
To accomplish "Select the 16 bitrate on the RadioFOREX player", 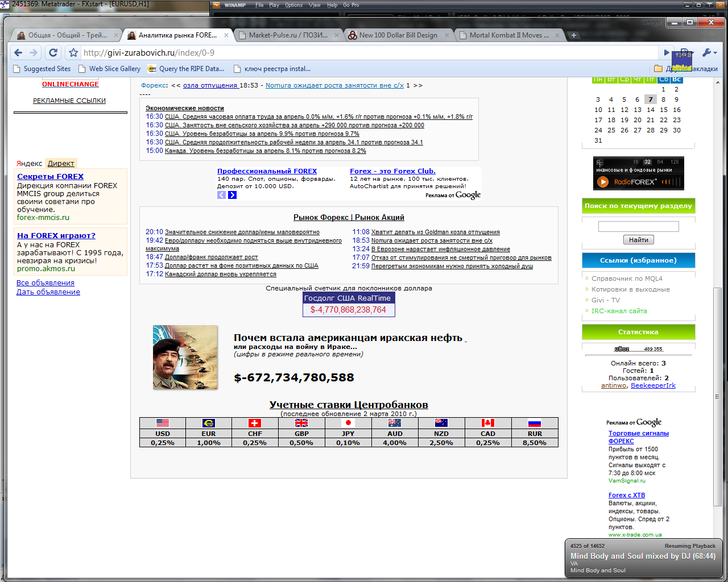I will click(636, 162).
